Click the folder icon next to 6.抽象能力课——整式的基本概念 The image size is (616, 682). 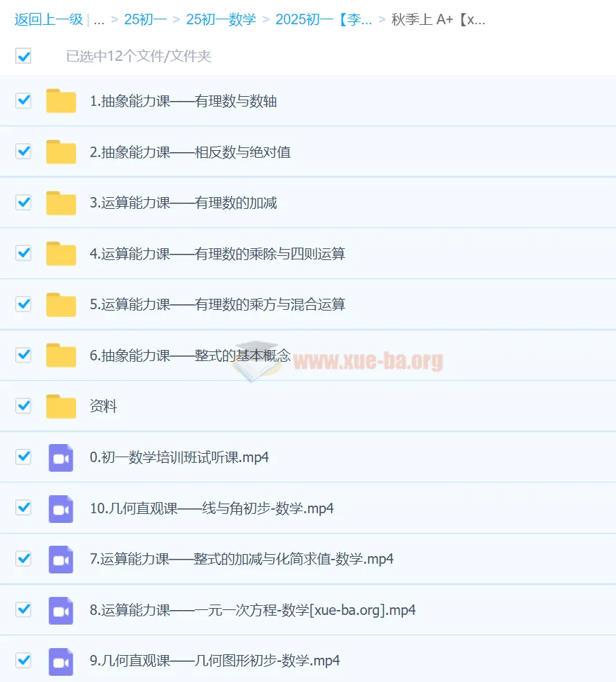point(61,355)
